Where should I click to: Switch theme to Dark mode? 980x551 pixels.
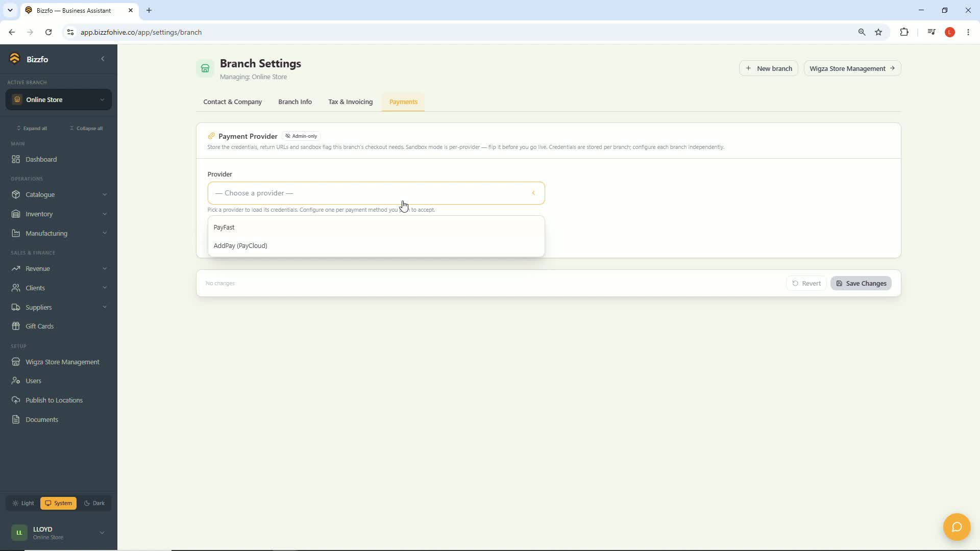94,503
